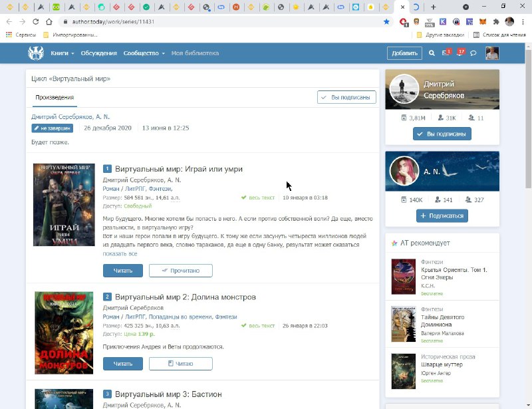Open the notifications bell icon
Viewport: 532px width, 409px height.
coord(460,53)
